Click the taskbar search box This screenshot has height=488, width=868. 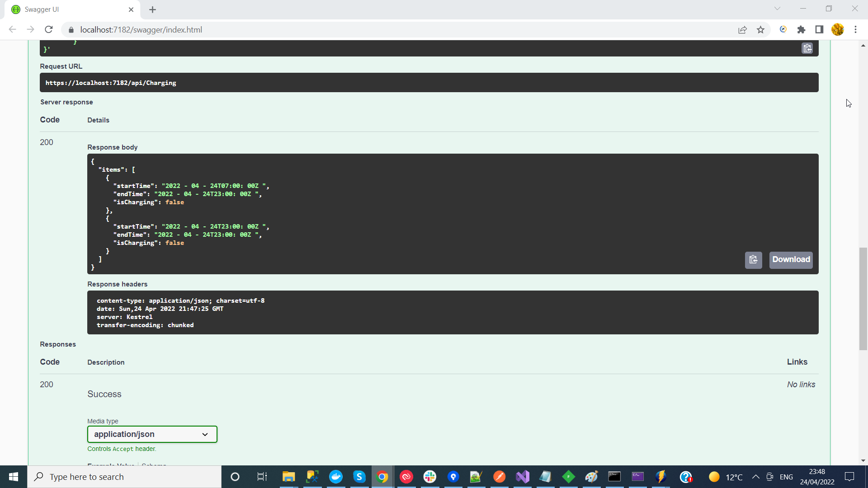pyautogui.click(x=124, y=477)
